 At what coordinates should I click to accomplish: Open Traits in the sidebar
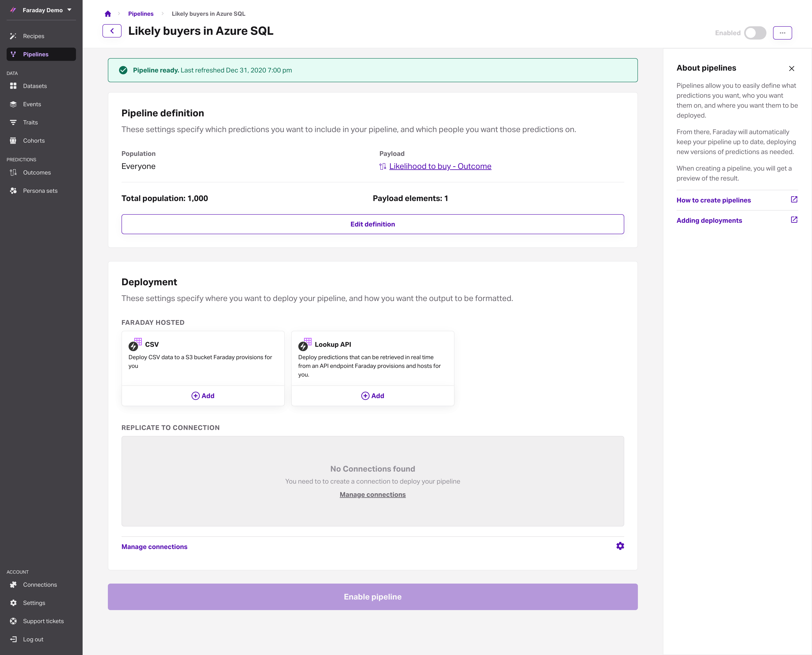click(41, 122)
